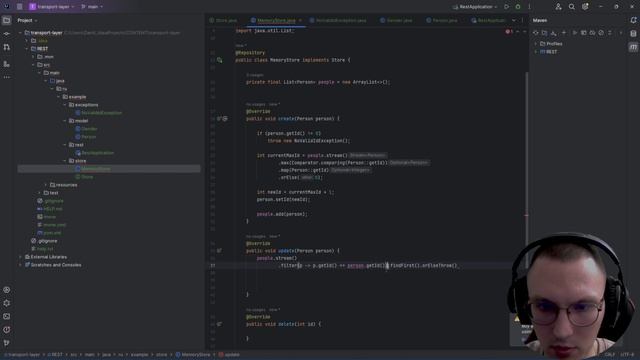
Task: Add a Maven project with plus icon
Action: (x=564, y=33)
